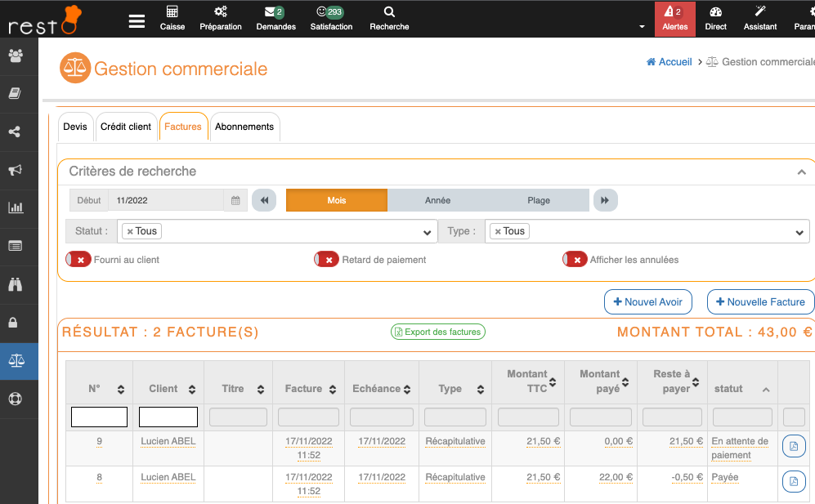Click the calendar icon beside Début date
This screenshot has height=504, width=815.
[235, 200]
